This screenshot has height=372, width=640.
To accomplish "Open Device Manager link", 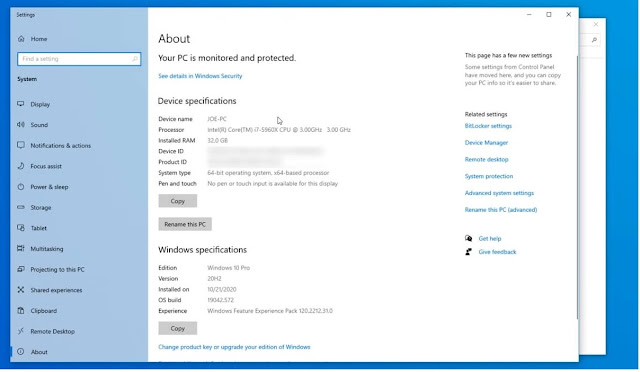I will 486,143.
